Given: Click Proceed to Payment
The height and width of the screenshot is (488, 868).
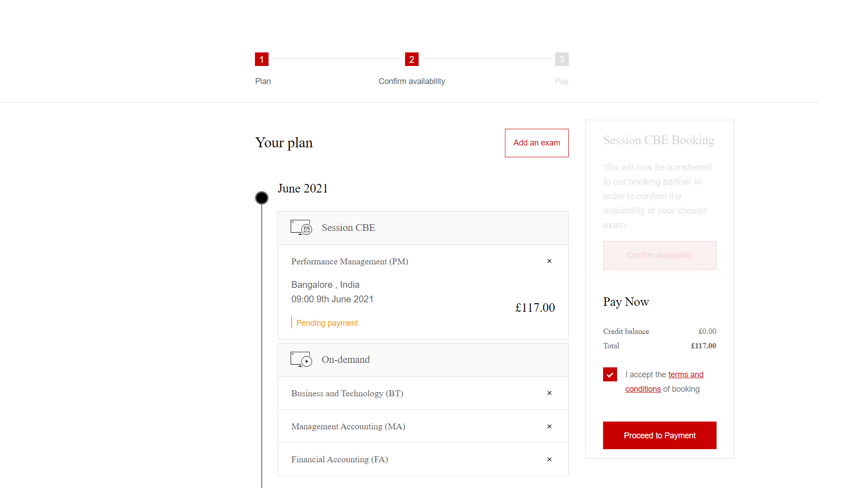Looking at the screenshot, I should (660, 436).
